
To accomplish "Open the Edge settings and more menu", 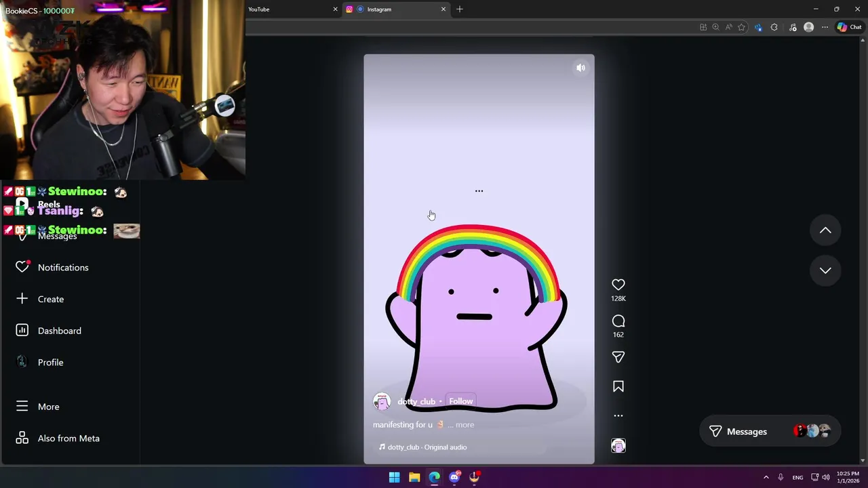I will click(825, 27).
